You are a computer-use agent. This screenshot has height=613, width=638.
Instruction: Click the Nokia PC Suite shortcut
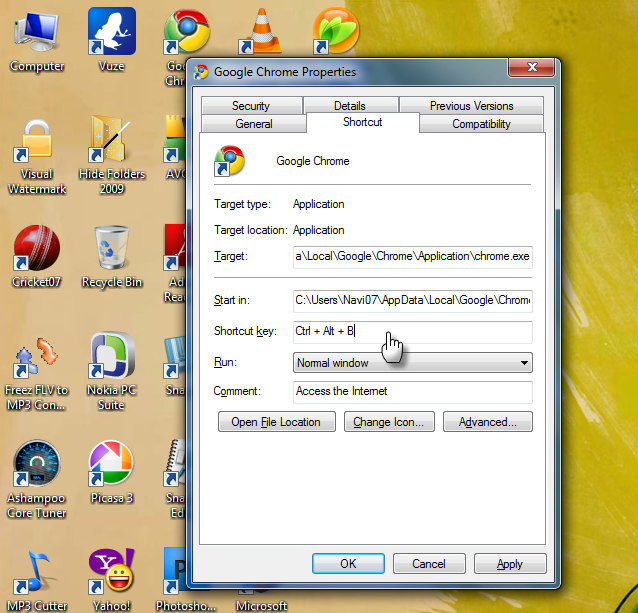pyautogui.click(x=111, y=372)
